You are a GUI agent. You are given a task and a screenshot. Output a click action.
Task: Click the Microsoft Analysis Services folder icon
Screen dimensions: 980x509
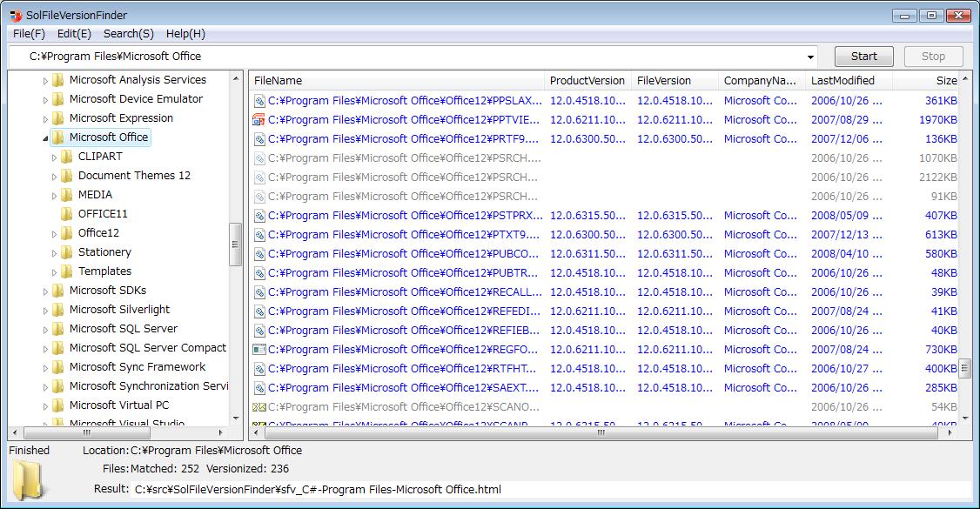coord(58,80)
